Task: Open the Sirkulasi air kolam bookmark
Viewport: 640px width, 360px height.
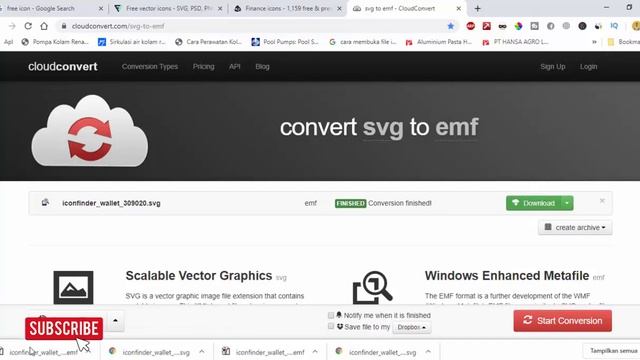Action: pos(131,42)
